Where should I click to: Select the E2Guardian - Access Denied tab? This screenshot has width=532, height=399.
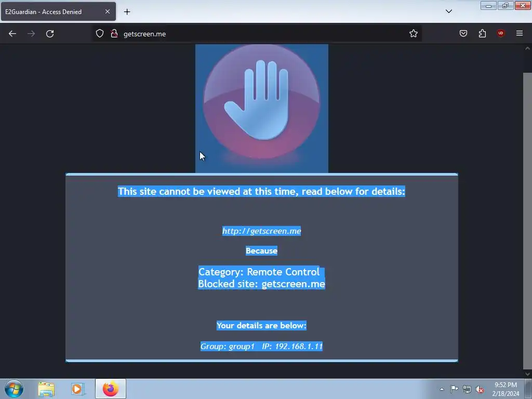58,11
